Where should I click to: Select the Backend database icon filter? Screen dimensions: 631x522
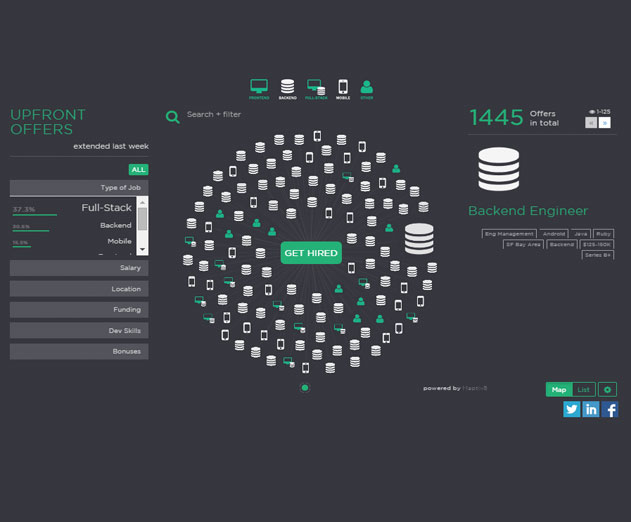287,89
